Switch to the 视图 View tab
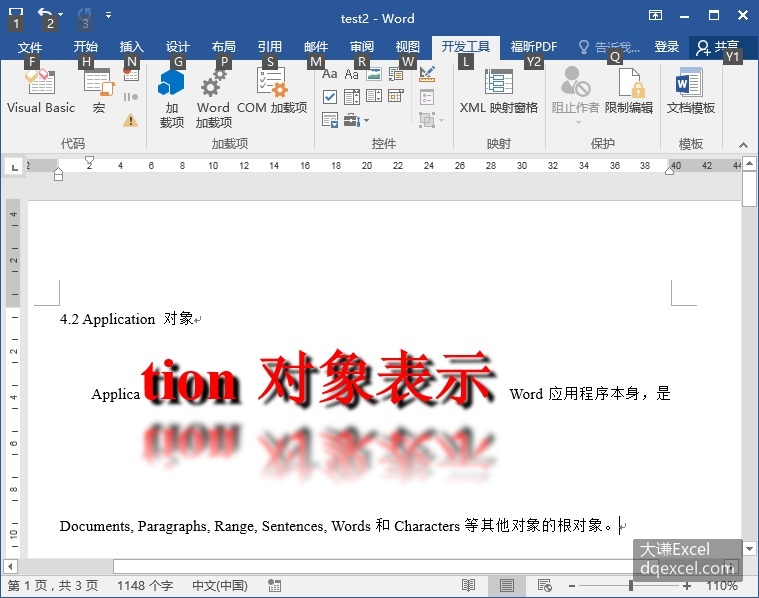Viewport: 759px width, 598px height. 408,46
